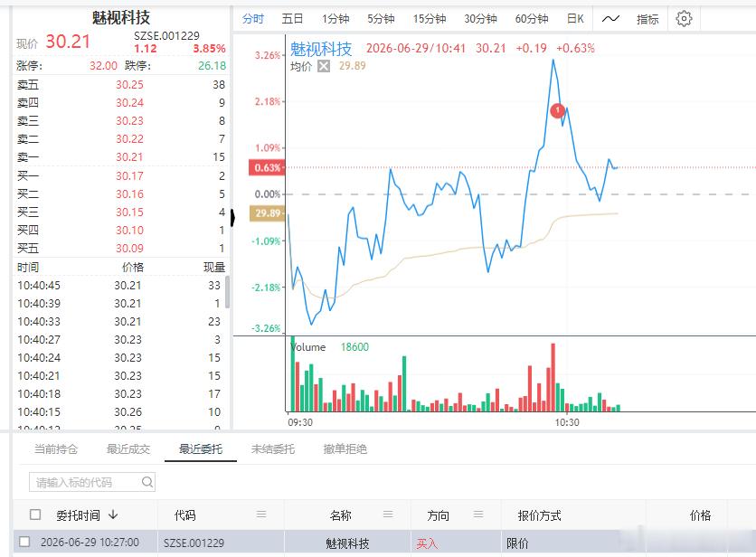This screenshot has height=557, width=756.
Task: Select 五日 chart tab
Action: (292, 19)
